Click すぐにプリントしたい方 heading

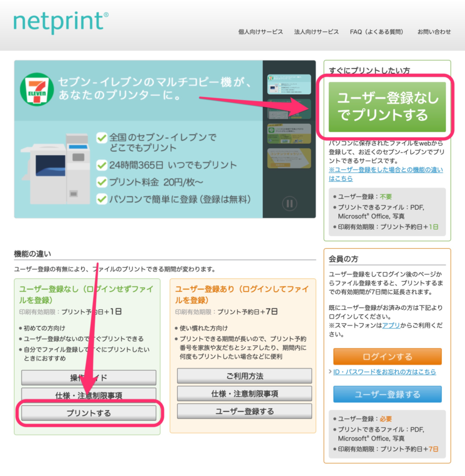click(x=369, y=70)
